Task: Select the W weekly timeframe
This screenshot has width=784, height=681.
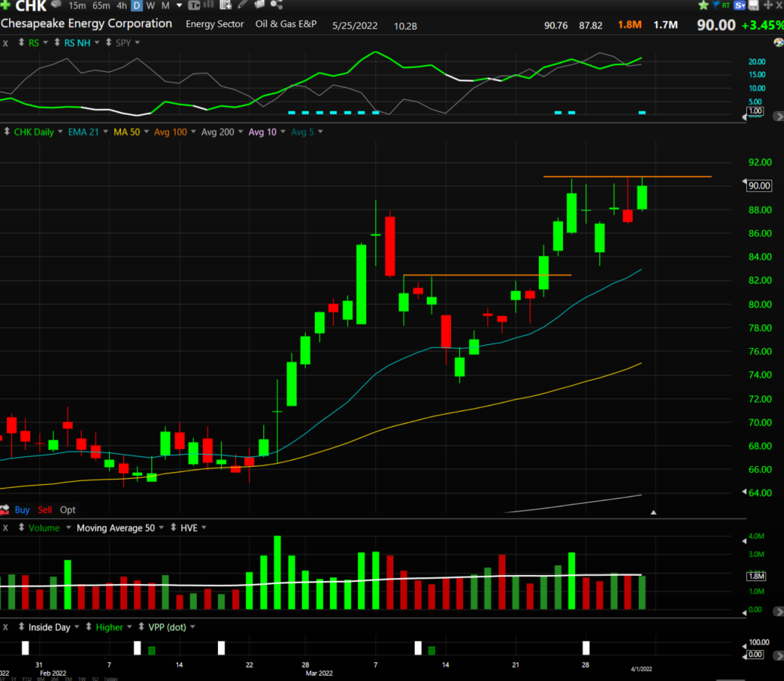Action: (x=151, y=5)
